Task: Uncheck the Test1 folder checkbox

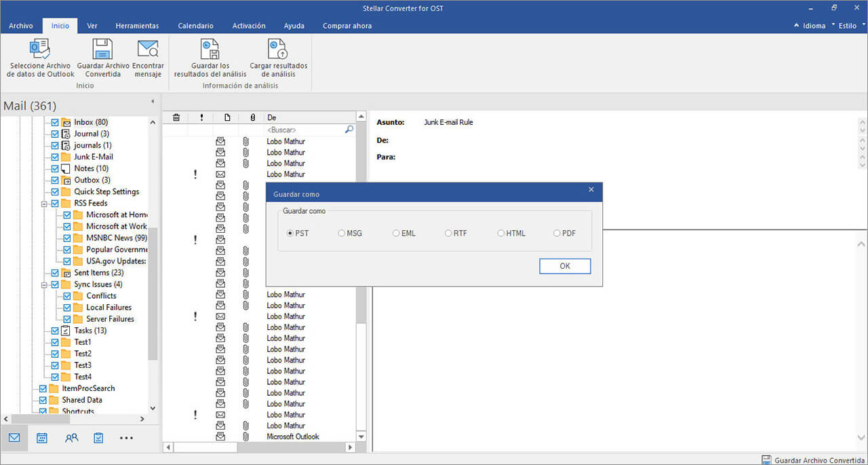Action: (55, 342)
